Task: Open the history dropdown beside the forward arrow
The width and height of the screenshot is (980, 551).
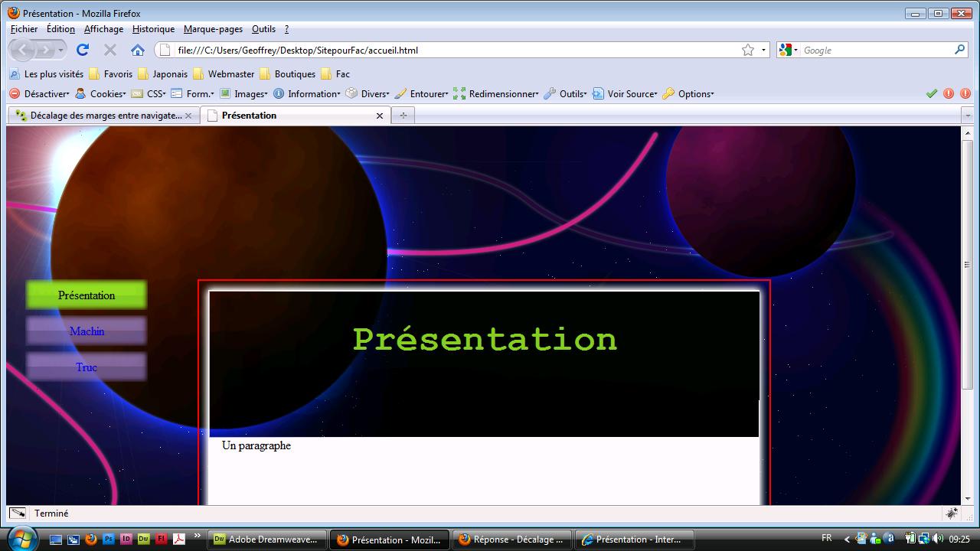Action: (x=60, y=50)
